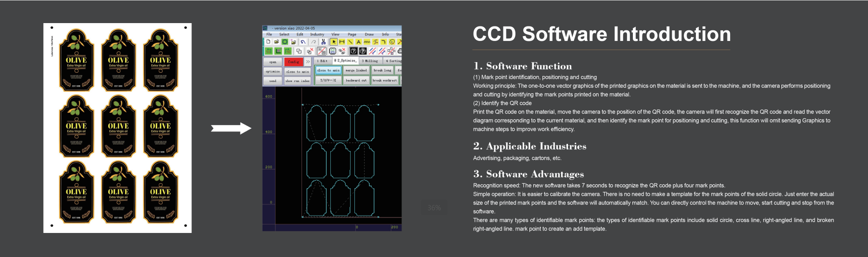Switch to the 3 Milling tab
The height and width of the screenshot is (257, 868).
(370, 61)
